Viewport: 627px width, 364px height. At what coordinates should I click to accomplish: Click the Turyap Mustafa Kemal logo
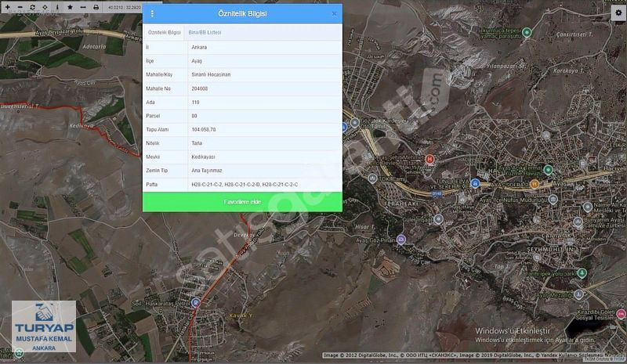point(44,326)
